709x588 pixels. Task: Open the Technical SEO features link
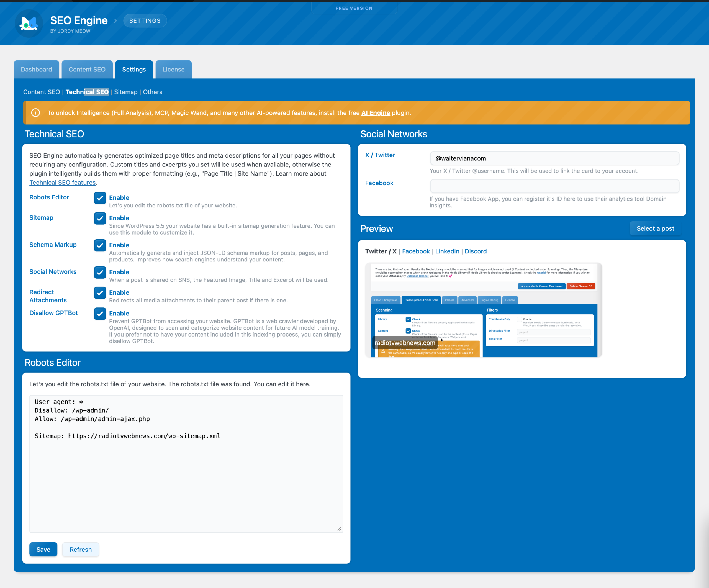(62, 182)
